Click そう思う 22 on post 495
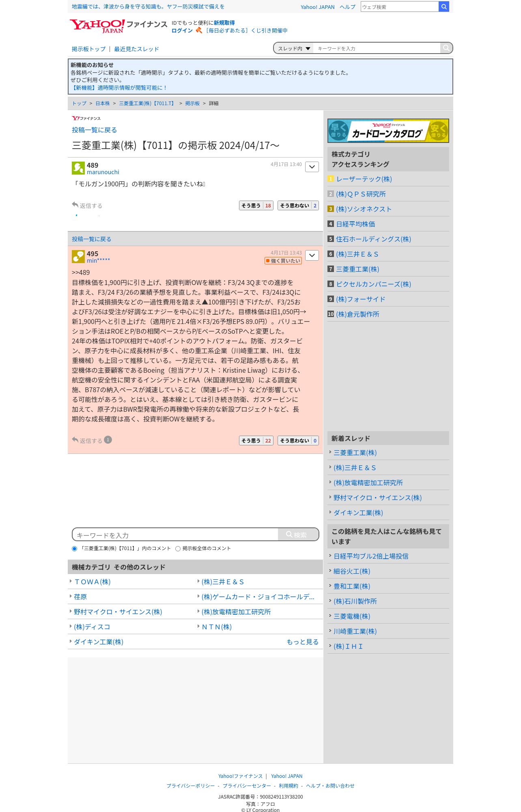The image size is (521, 812). coord(256,441)
